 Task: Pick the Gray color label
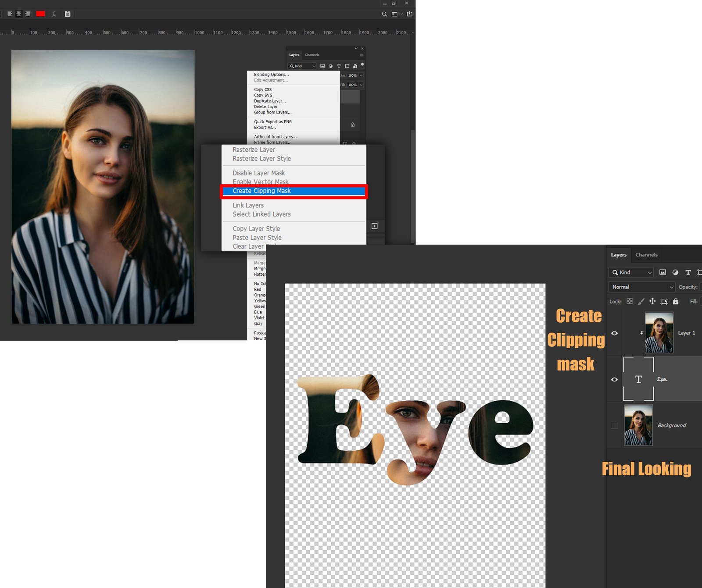[258, 324]
